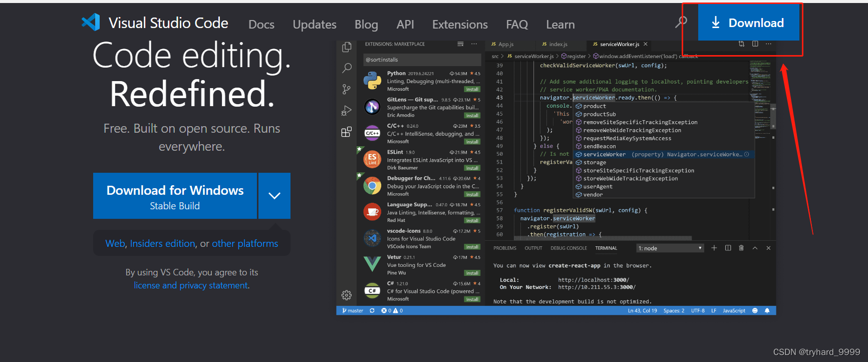868x362 pixels.
Task: Switch to the PROBLEMS panel tab
Action: (505, 248)
